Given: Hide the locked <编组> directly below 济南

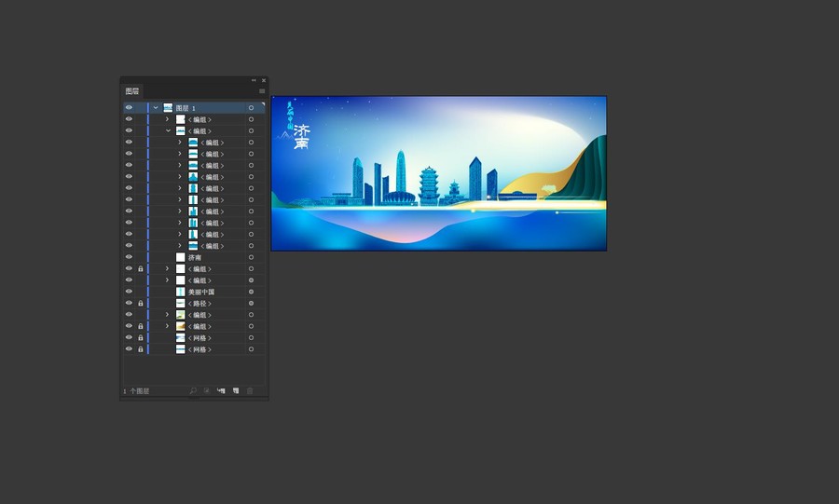Looking at the screenshot, I should pyautogui.click(x=129, y=268).
